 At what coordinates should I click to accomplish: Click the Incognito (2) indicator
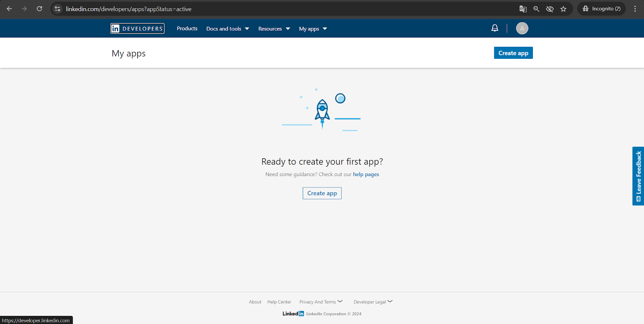click(601, 9)
